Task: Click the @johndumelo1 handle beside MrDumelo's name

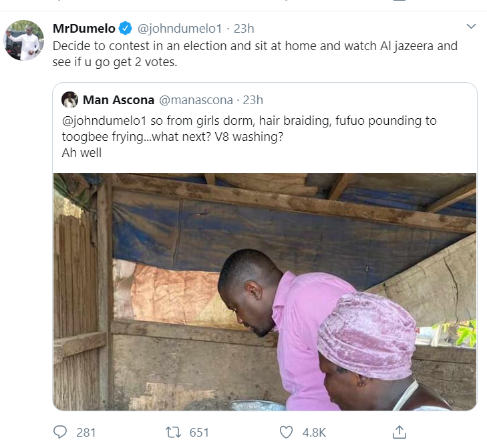Action: [x=178, y=29]
